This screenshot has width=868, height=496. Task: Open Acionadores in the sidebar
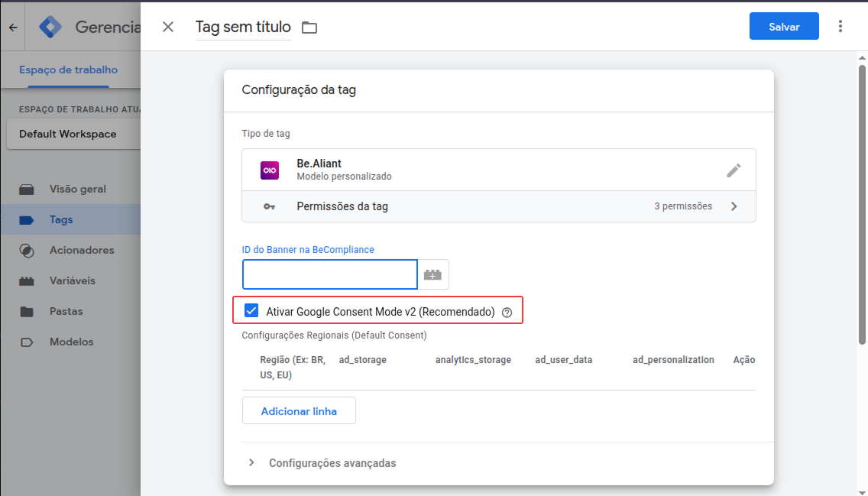[81, 250]
